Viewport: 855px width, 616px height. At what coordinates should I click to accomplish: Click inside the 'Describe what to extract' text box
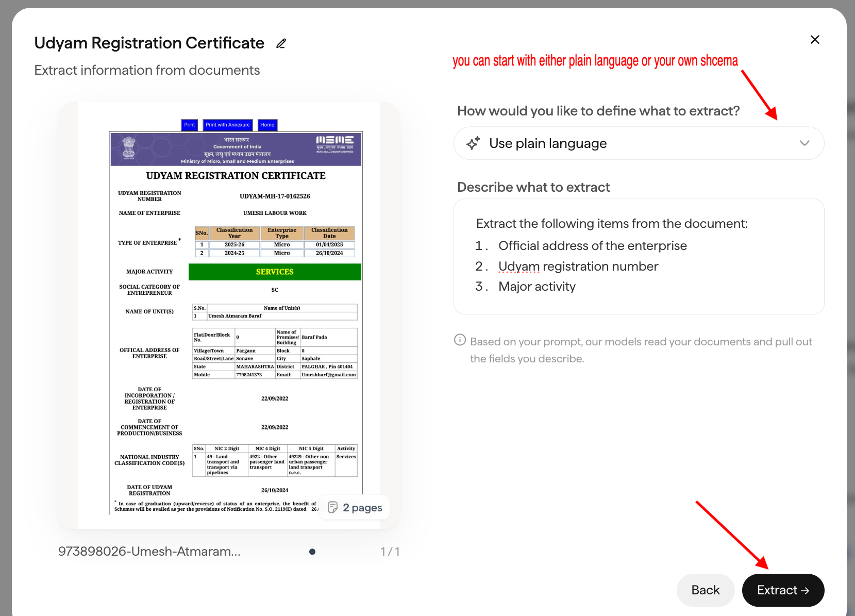[x=639, y=256]
